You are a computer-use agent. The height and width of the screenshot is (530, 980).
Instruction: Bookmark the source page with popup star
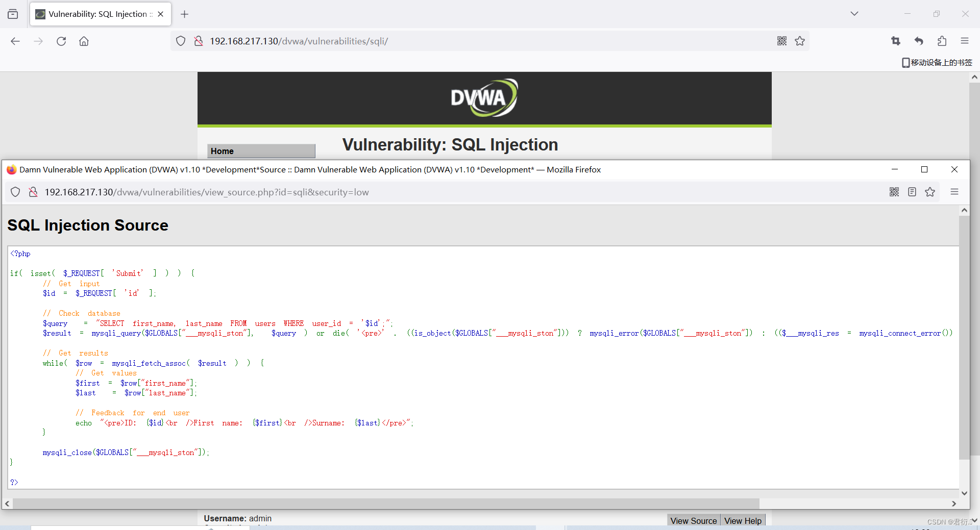pyautogui.click(x=930, y=192)
